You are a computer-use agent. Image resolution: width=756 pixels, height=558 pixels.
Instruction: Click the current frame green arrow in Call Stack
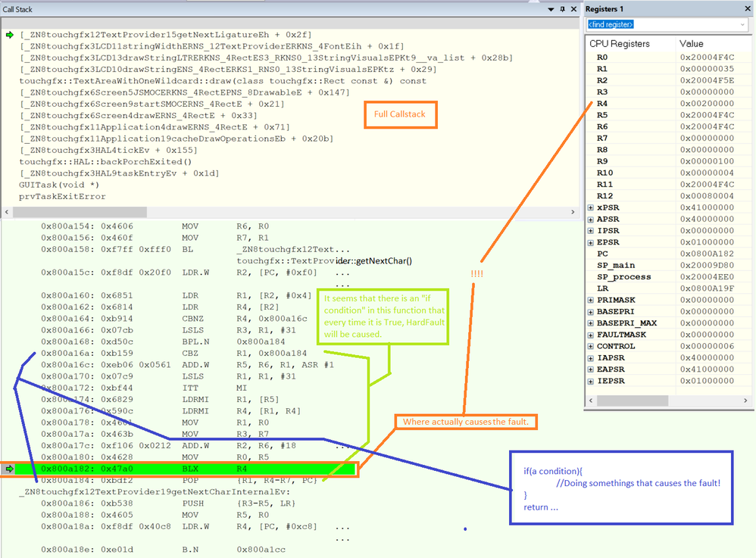click(x=10, y=35)
